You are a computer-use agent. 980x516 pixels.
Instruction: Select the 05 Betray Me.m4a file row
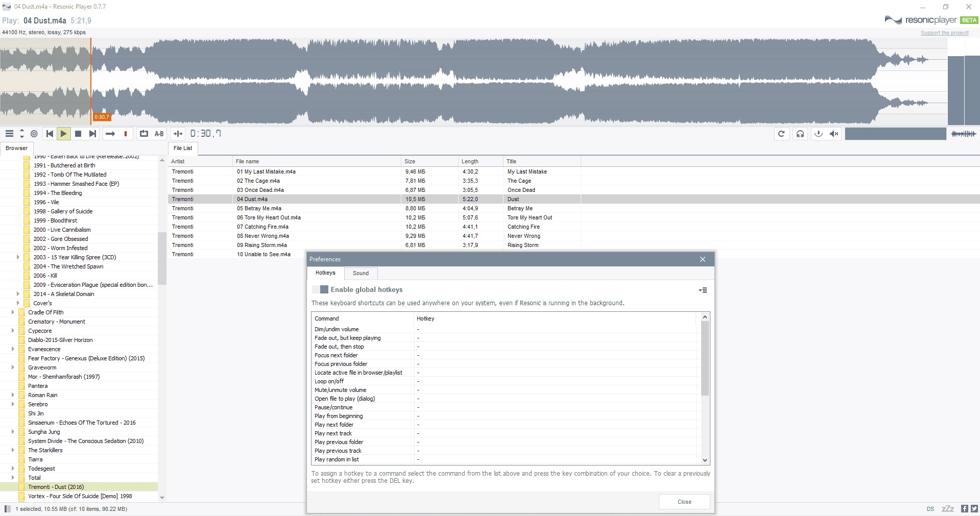coord(574,208)
